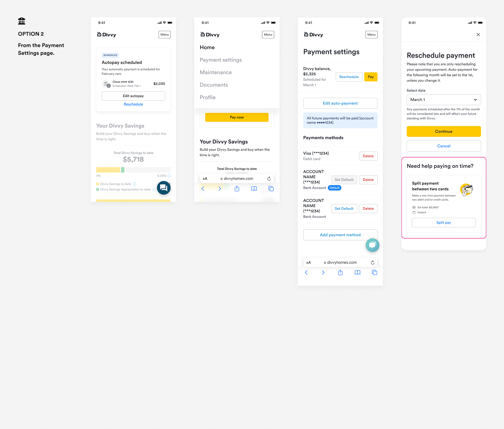This screenshot has width=504, height=429.
Task: Delete the second non-default bank account
Action: (x=368, y=208)
